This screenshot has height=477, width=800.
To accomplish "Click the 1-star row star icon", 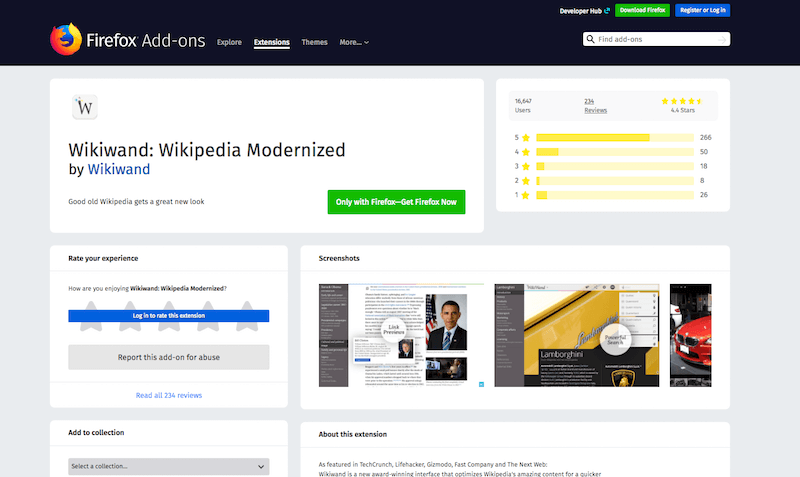I will click(526, 195).
